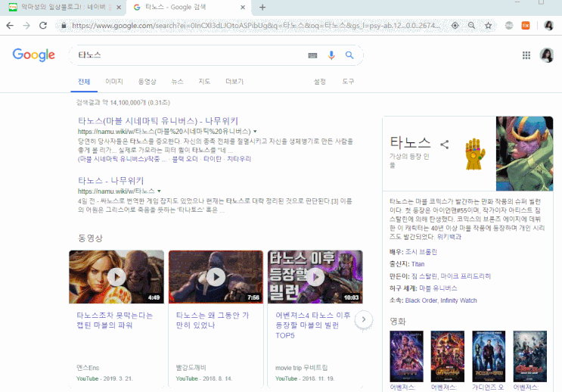Open the 타노스 - 나무위키 result
The image size is (562, 392).
[110, 180]
